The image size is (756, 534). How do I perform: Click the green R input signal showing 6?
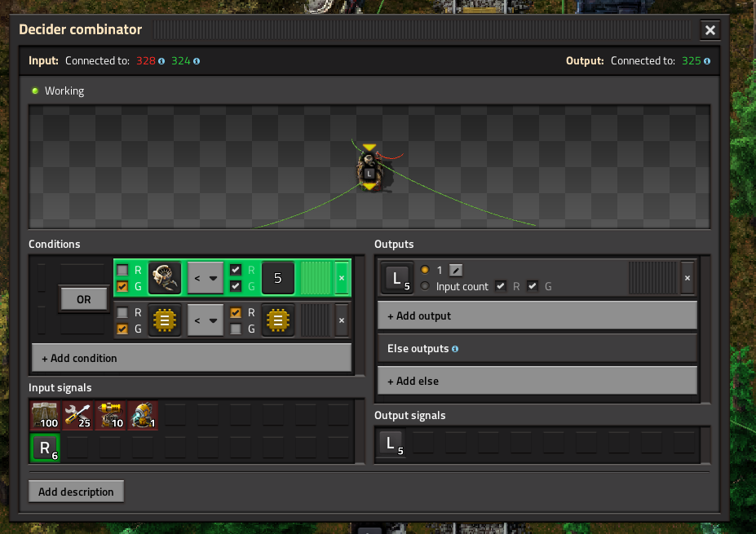45,448
